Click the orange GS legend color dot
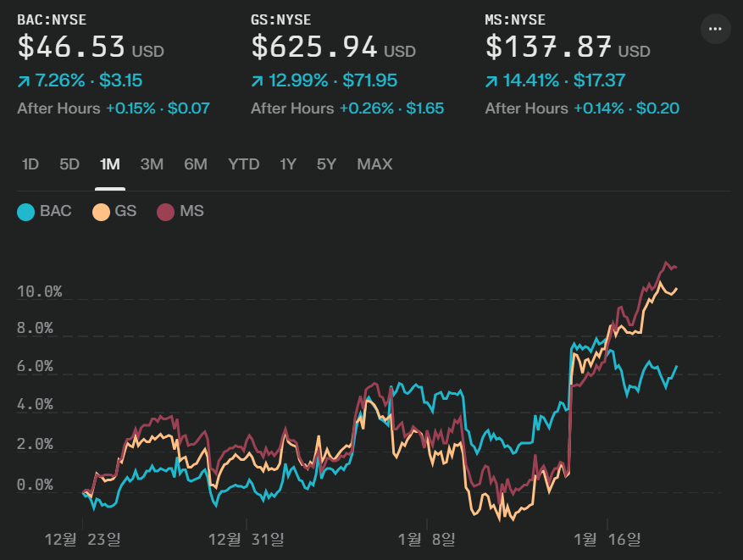Screen dimensions: 743x560 (x=101, y=212)
